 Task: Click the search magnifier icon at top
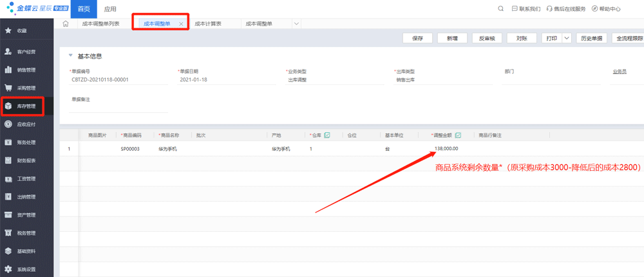tap(501, 9)
